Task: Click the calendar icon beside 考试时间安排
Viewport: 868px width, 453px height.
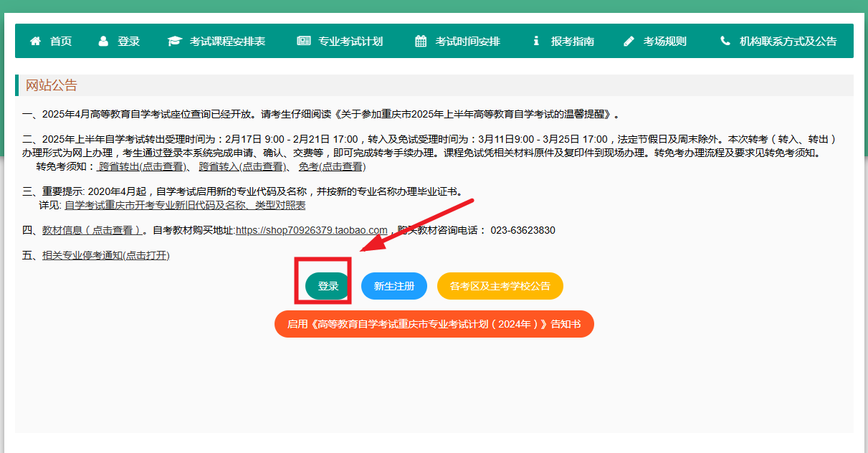Action: pos(421,42)
